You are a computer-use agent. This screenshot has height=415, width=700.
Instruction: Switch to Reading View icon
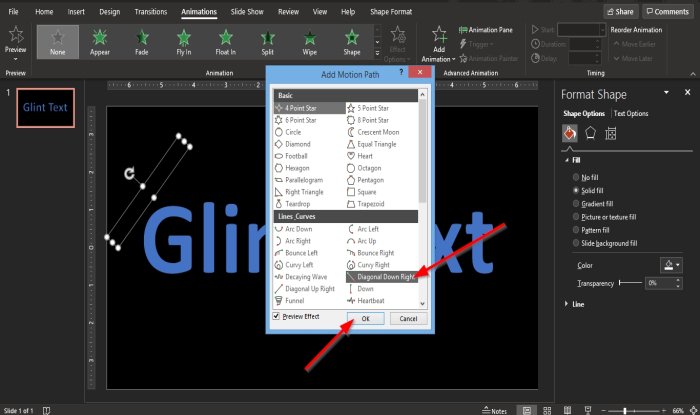(567, 410)
